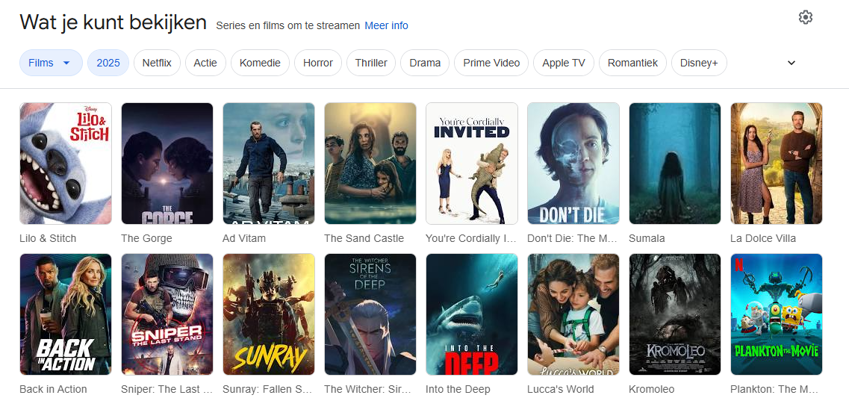The image size is (849, 398).
Task: Expand the filter chips chevron
Action: pos(791,63)
